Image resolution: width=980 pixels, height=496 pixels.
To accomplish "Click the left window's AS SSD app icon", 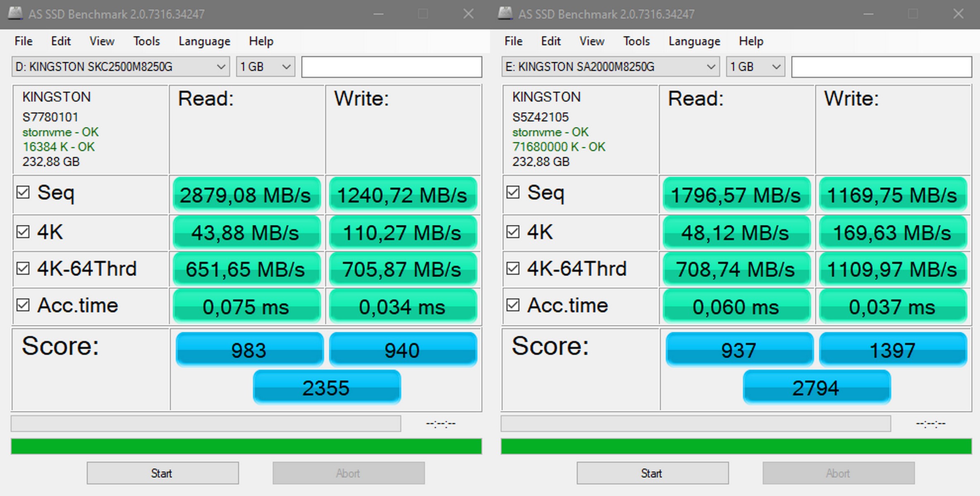I will point(15,14).
